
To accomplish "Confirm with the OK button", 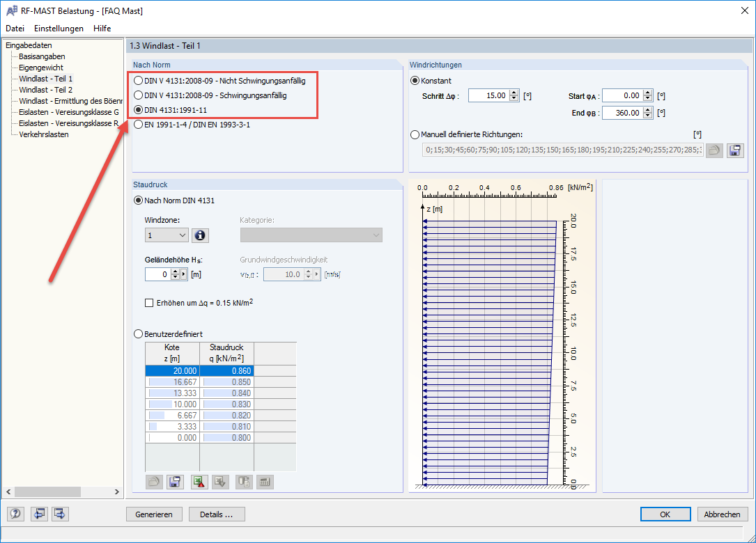I will [x=665, y=514].
